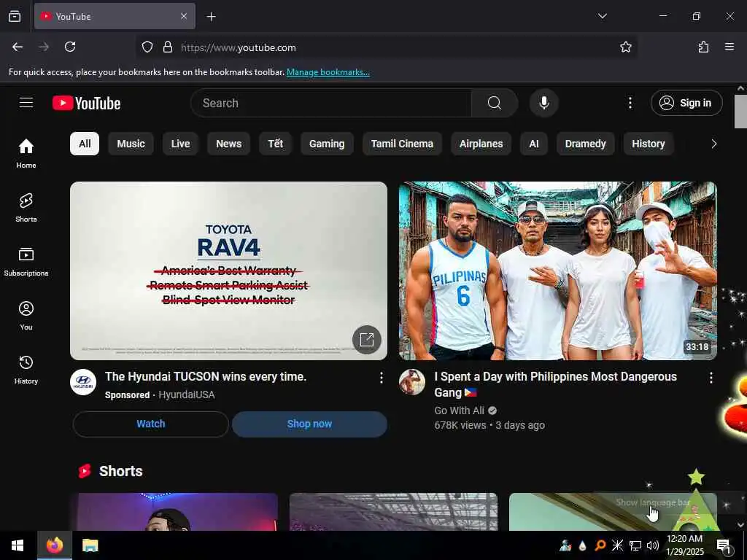Viewport: 747px width, 560px height.
Task: Open options menu for Hyundai TUCSON ad
Action: click(381, 378)
